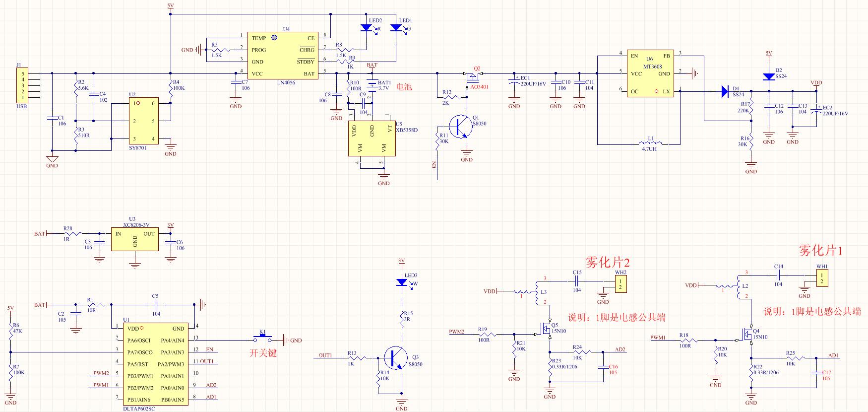This screenshot has height=412, width=868.
Task: Select the WH2 two-pin connector
Action: [620, 284]
